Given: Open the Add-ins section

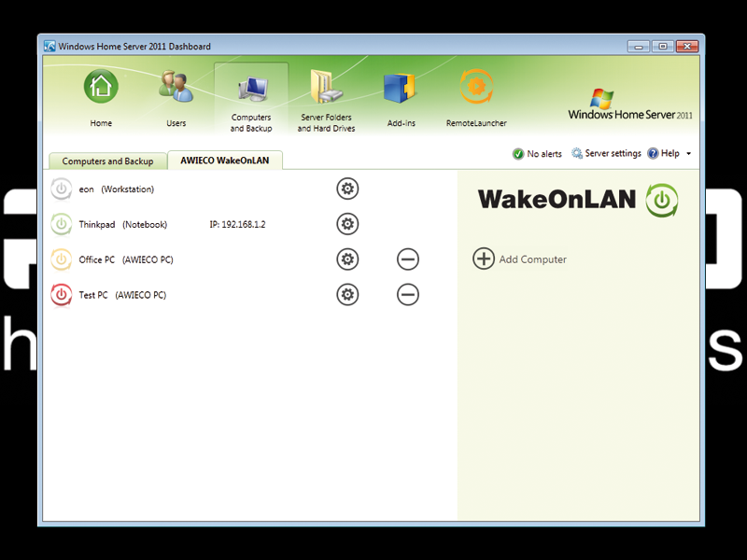Looking at the screenshot, I should (402, 99).
